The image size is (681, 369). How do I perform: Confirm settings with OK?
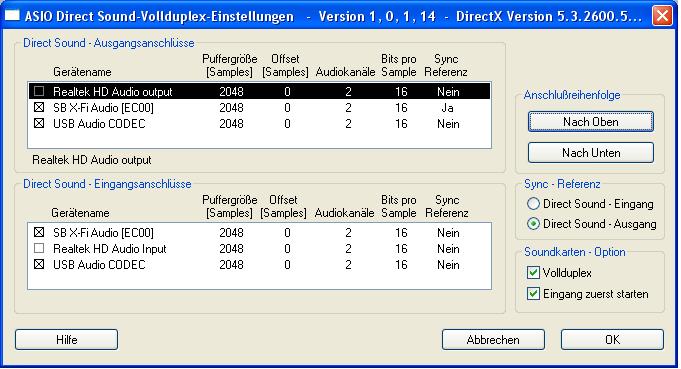(612, 339)
